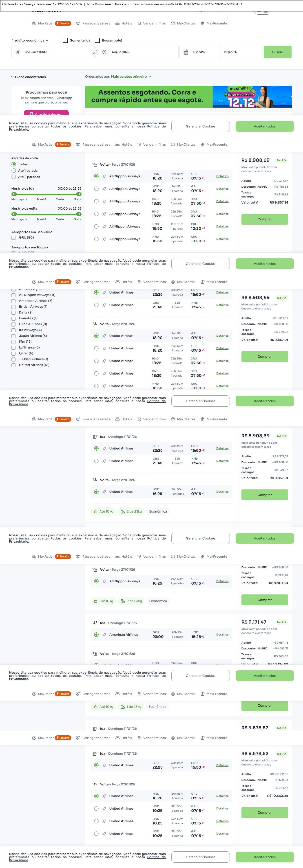Click the Assentos esgotando promotional banner
The height and width of the screenshot is (868, 303).
click(188, 97)
